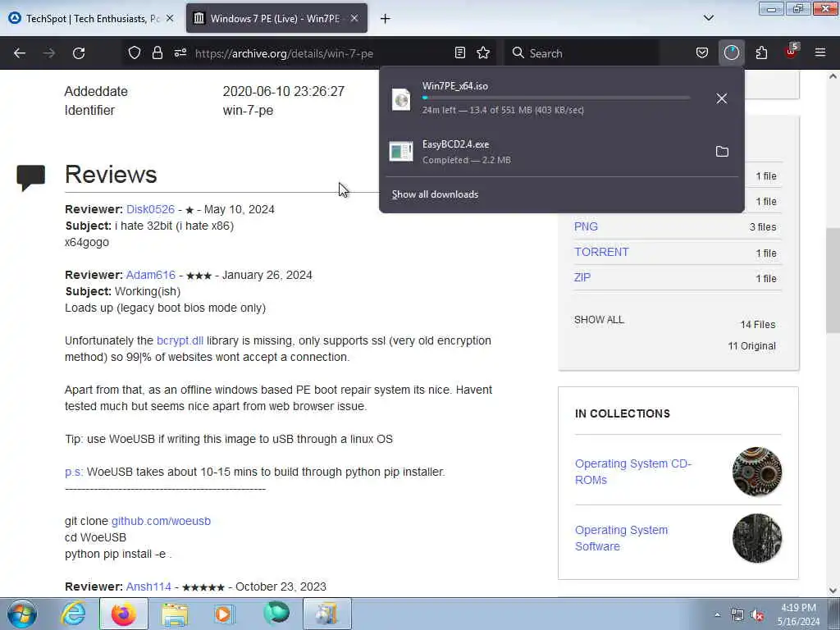
Task: Cancel the Win7PE_x64.iso download
Action: click(x=722, y=98)
